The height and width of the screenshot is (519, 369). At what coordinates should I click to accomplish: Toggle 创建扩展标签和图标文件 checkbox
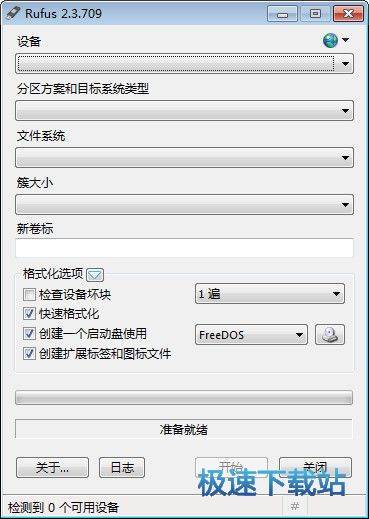click(29, 353)
